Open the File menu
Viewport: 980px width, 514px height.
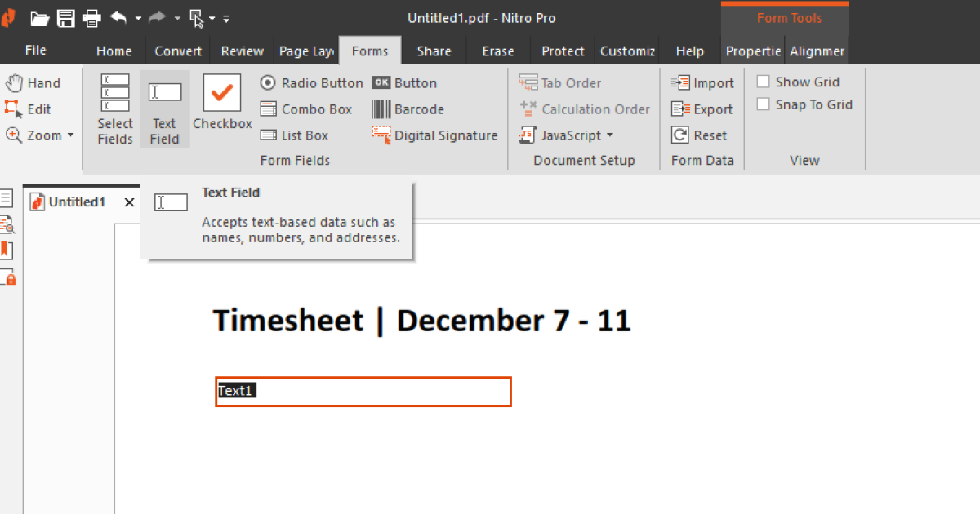(x=36, y=51)
